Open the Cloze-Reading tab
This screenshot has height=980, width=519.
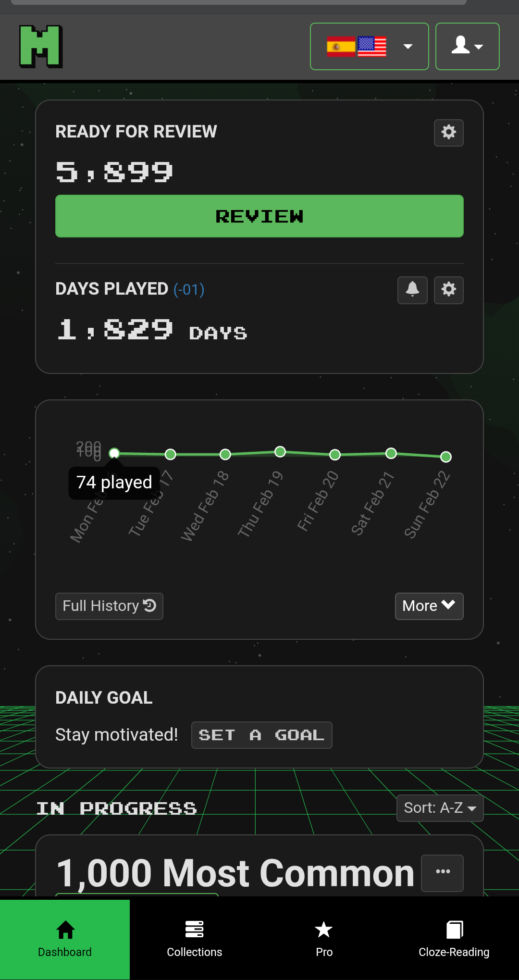tap(454, 939)
